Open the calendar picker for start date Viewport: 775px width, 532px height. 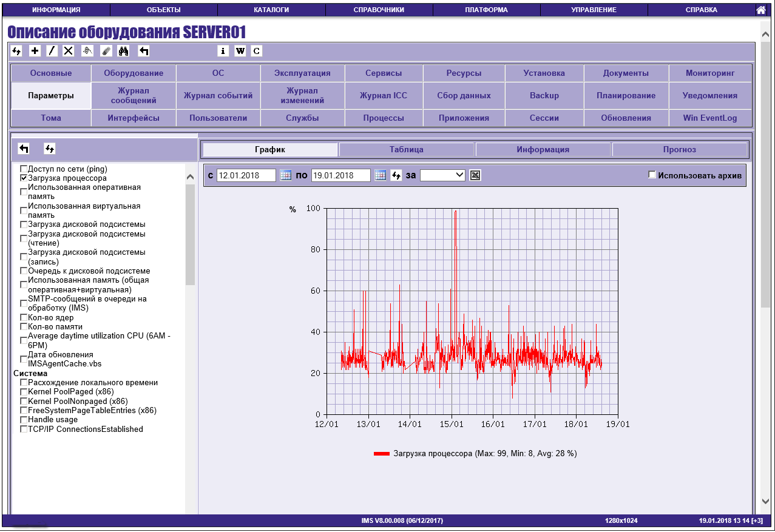point(286,175)
